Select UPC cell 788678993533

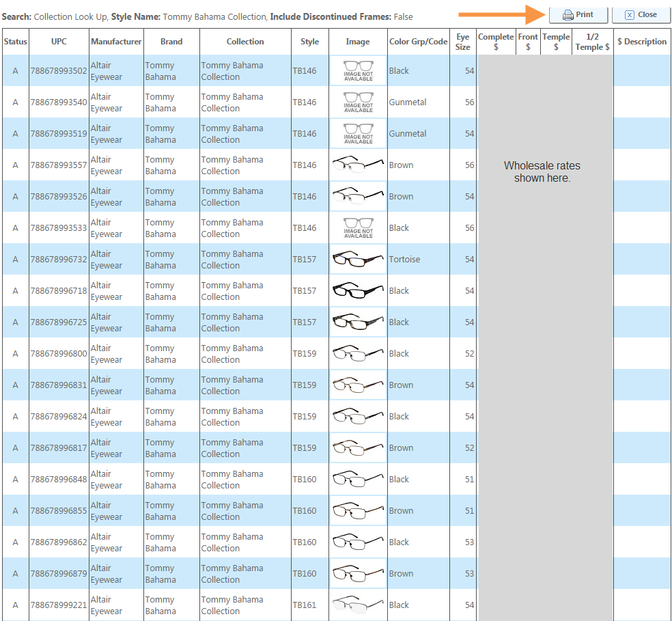(59, 227)
